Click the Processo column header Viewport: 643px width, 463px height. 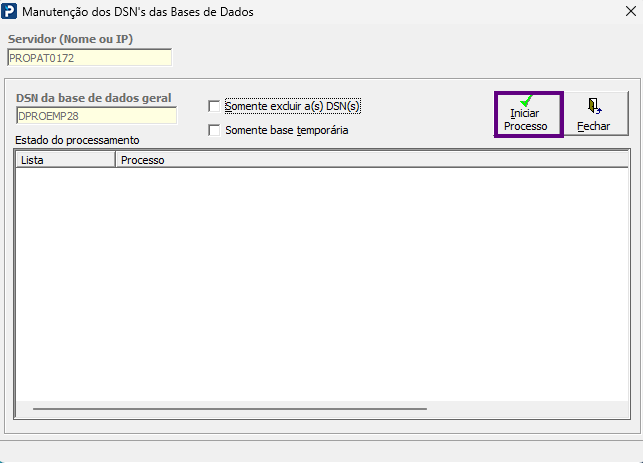pos(372,160)
